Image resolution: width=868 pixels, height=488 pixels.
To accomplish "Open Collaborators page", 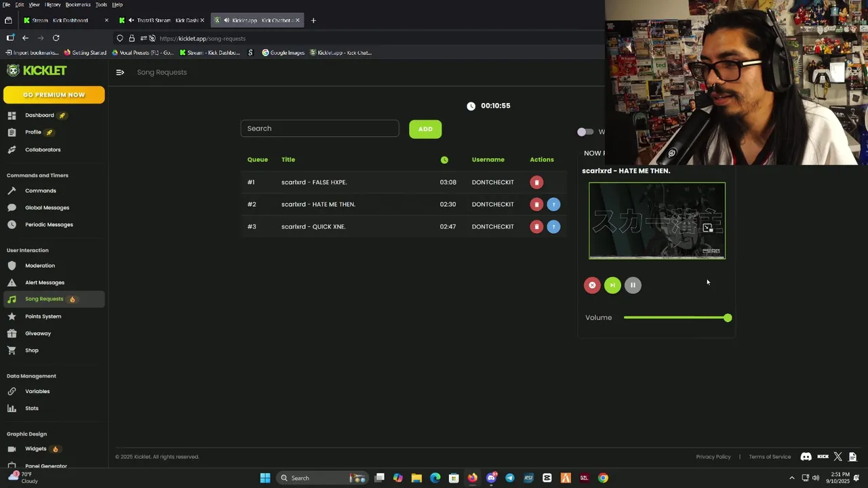I will point(43,150).
